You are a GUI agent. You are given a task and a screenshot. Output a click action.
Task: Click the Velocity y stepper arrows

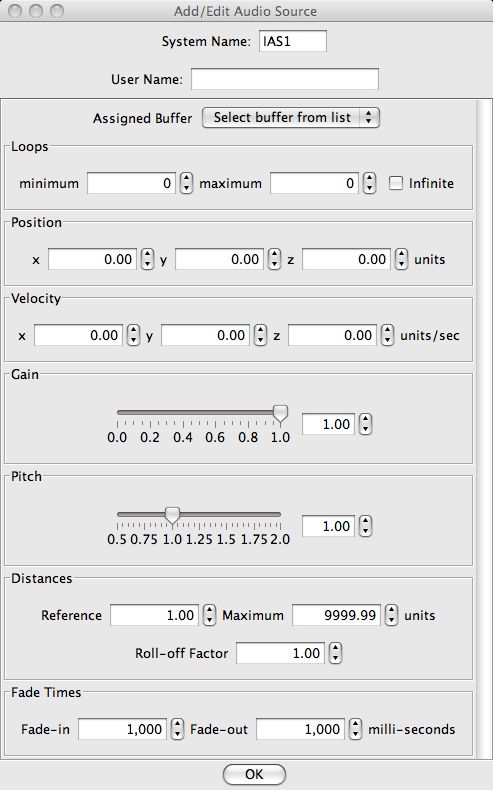[x=260, y=335]
